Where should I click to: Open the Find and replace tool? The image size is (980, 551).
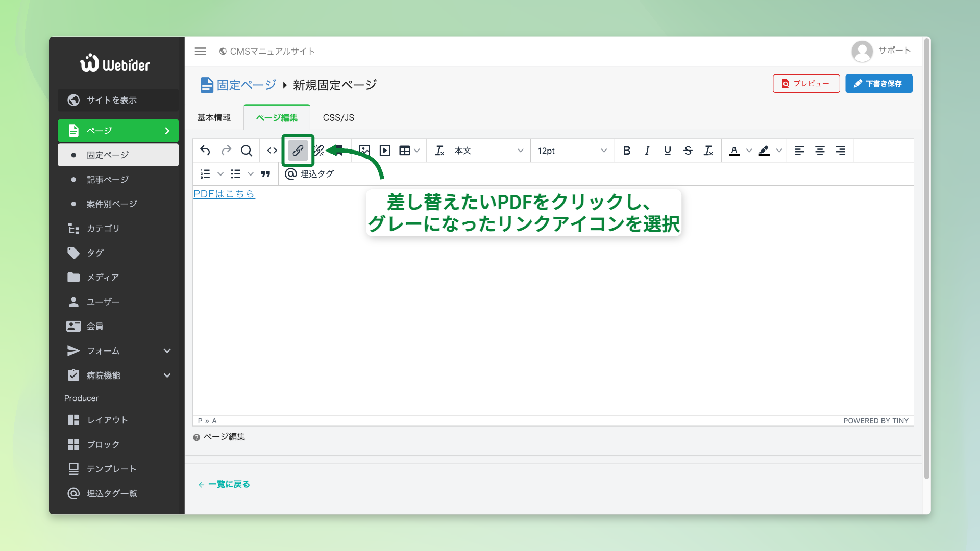247,151
